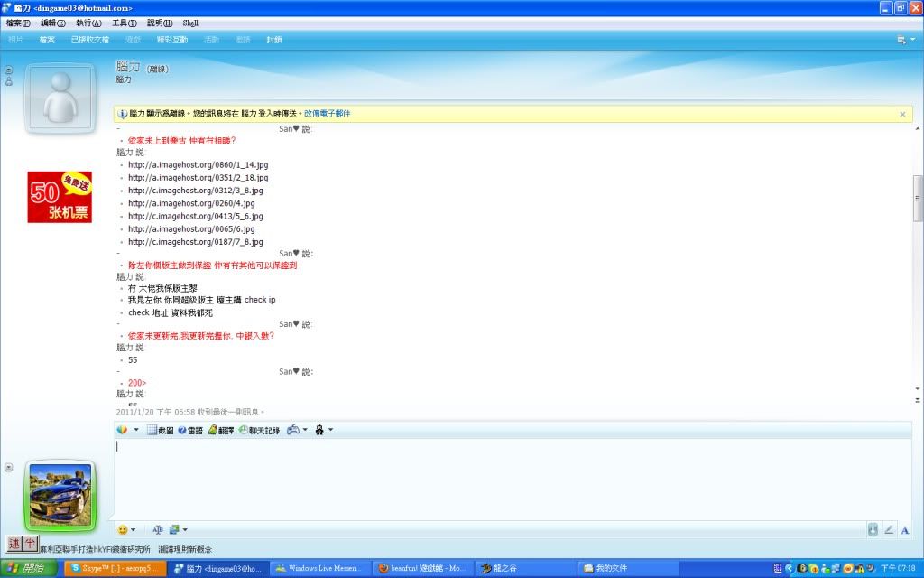The image size is (924, 578).
Task: Click in the message input area
Action: click(513, 479)
